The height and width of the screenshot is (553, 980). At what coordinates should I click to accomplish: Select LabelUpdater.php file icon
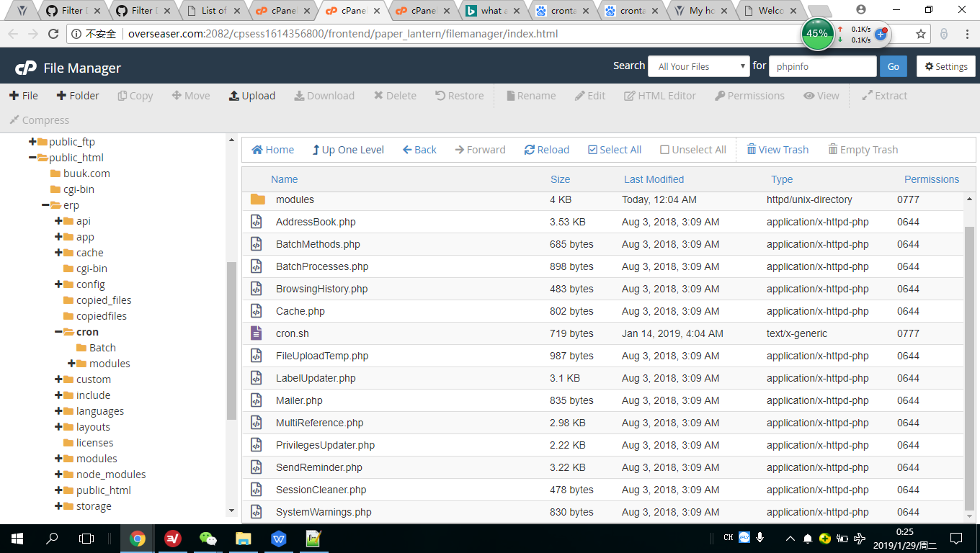tap(257, 378)
